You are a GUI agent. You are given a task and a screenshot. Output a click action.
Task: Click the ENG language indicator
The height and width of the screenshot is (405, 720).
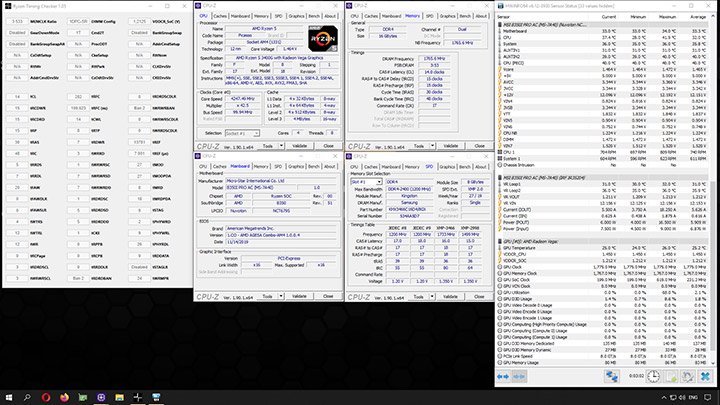click(x=693, y=398)
